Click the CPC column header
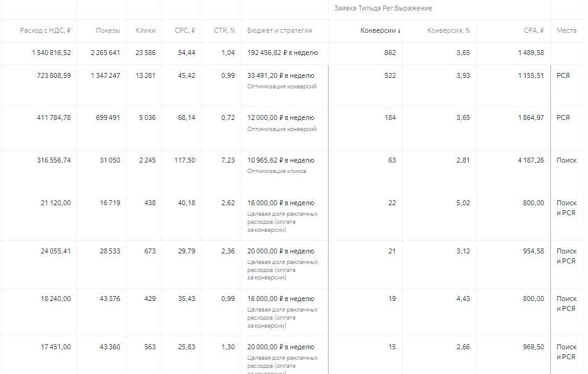The image size is (588, 374). click(x=185, y=30)
